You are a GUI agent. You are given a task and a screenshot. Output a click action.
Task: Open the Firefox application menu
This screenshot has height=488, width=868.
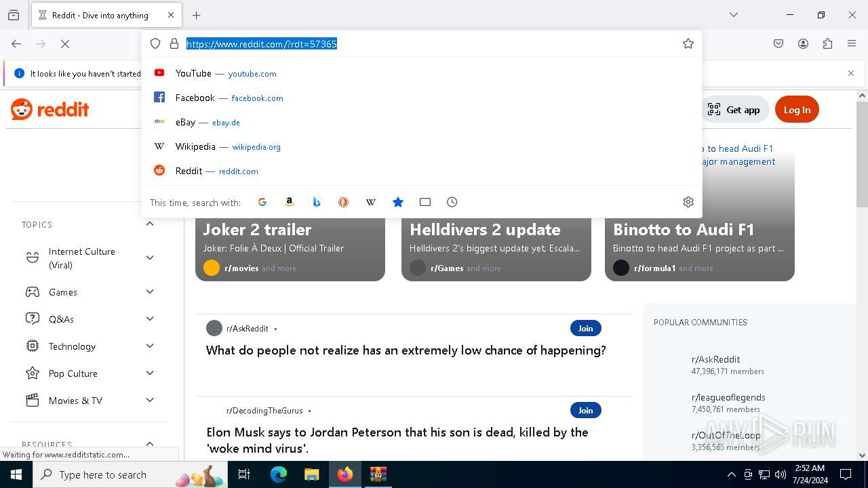852,43
